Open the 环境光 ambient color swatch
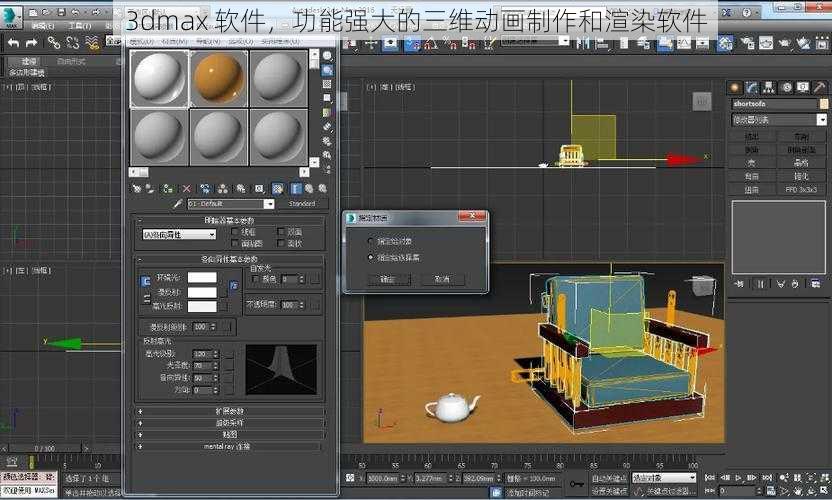The width and height of the screenshot is (832, 500). (202, 278)
